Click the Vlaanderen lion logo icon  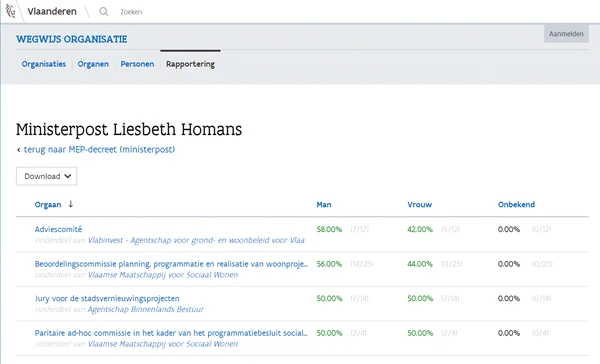[10, 11]
